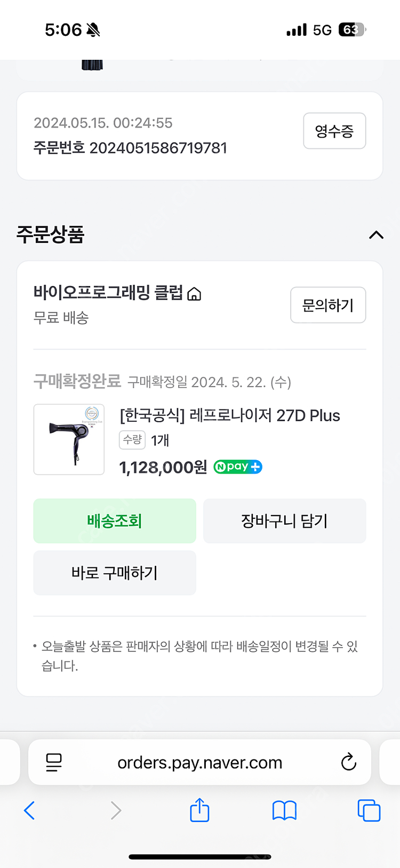Tap the store home icon
The width and height of the screenshot is (400, 868).
click(195, 294)
